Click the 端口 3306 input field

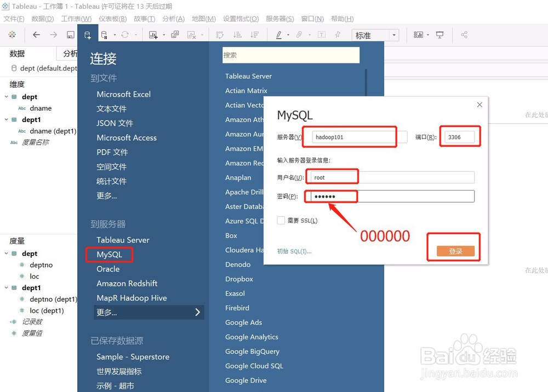(459, 137)
